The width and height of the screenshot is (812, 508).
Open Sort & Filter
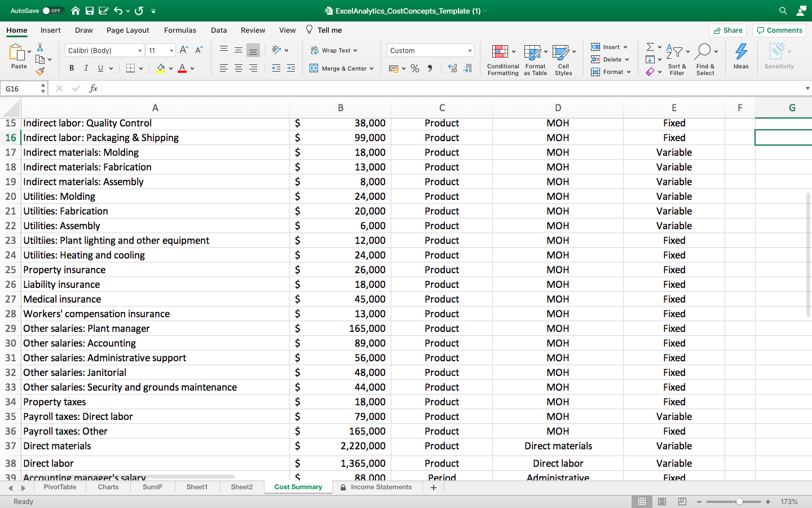click(x=677, y=60)
